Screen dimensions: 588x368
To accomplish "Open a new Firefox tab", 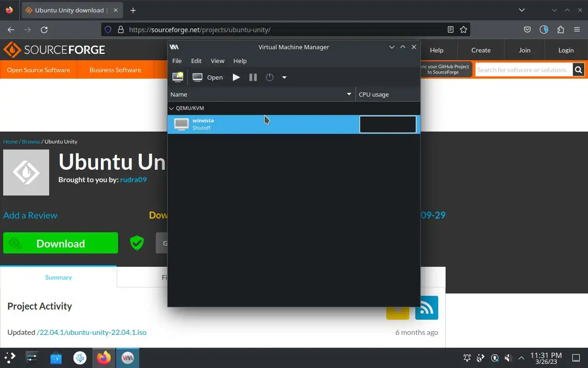I will click(133, 10).
